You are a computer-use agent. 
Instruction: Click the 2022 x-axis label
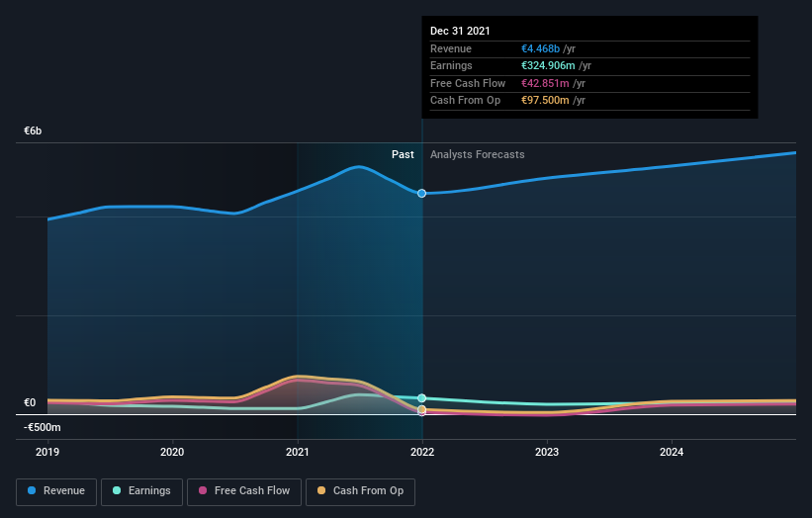point(422,452)
